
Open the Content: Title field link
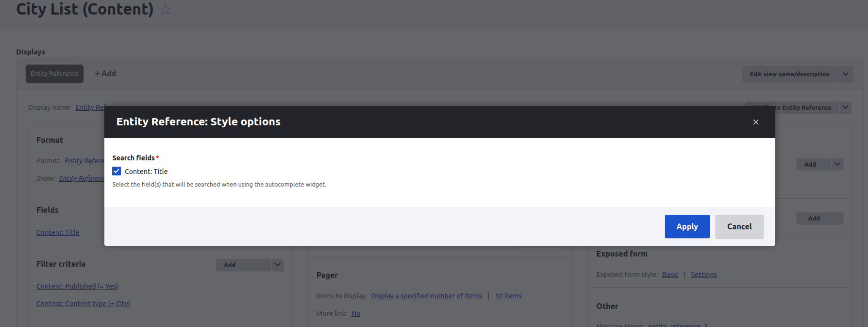[58, 232]
